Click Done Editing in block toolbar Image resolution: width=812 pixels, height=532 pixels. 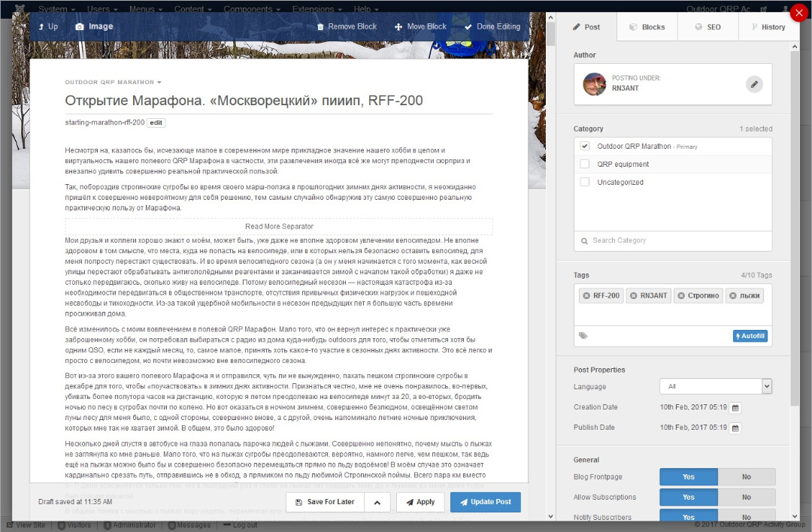[492, 26]
